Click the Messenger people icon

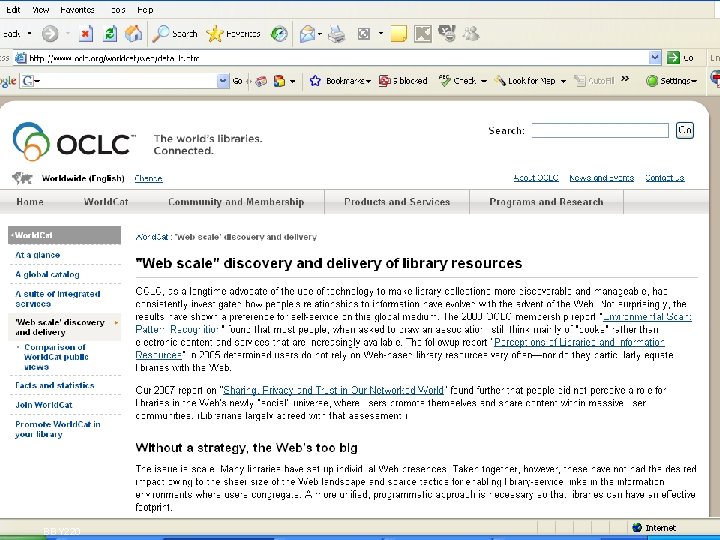(471, 34)
